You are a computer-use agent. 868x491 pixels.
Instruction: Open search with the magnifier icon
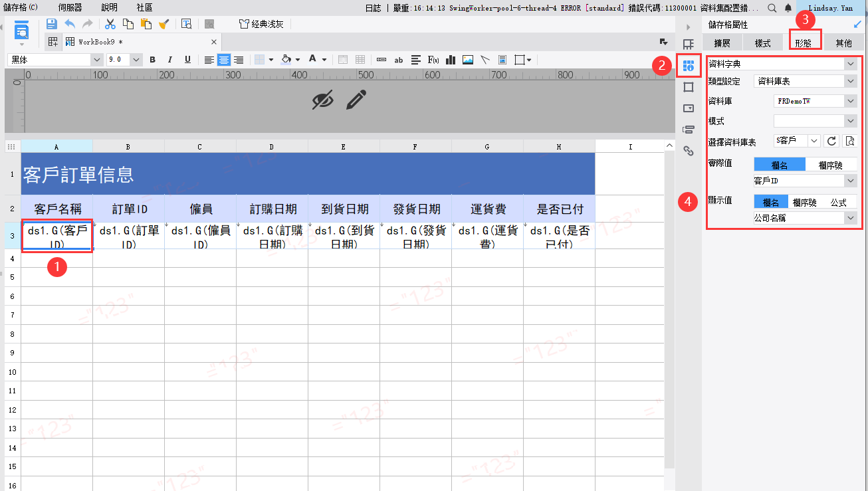pos(772,7)
